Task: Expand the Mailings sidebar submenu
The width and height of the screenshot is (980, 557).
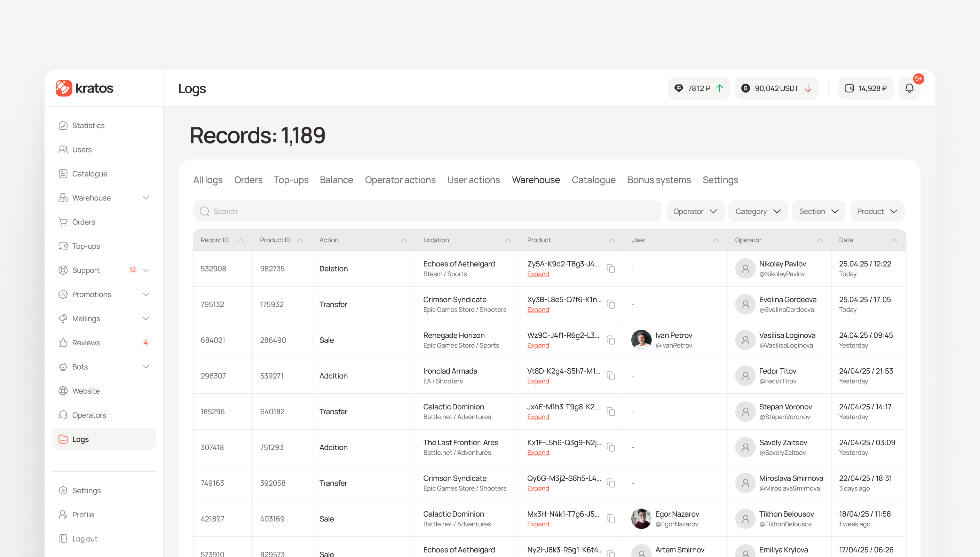Action: pos(146,318)
